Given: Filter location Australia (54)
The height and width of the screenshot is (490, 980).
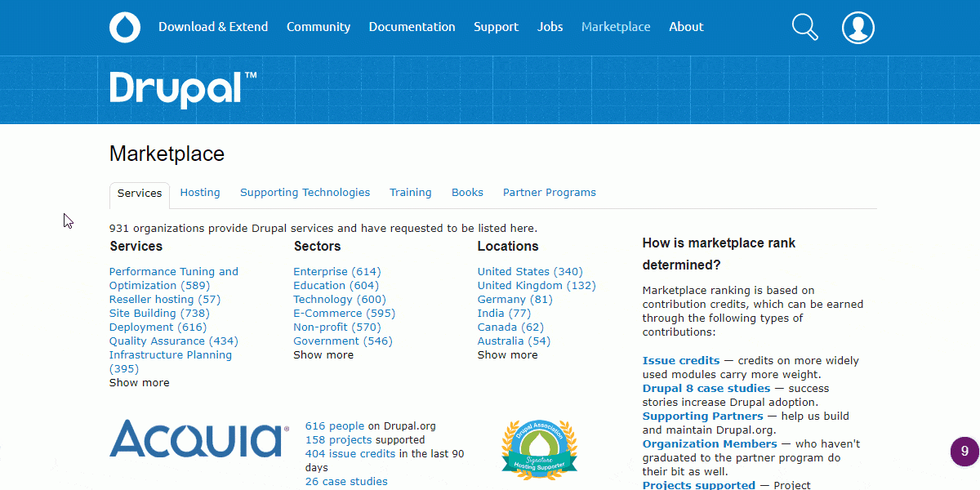Looking at the screenshot, I should pos(514,341).
